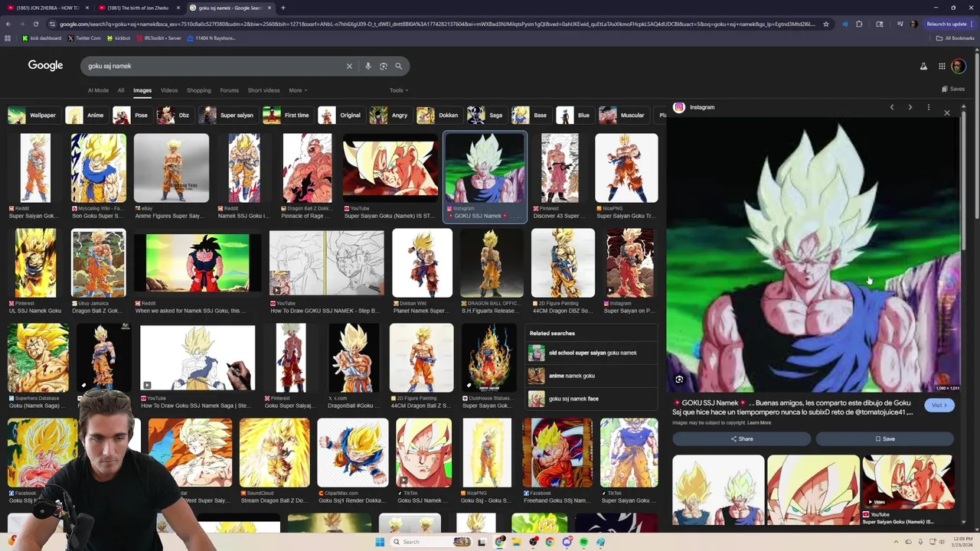Click the Save button in preview
The height and width of the screenshot is (551, 980).
coord(884,439)
